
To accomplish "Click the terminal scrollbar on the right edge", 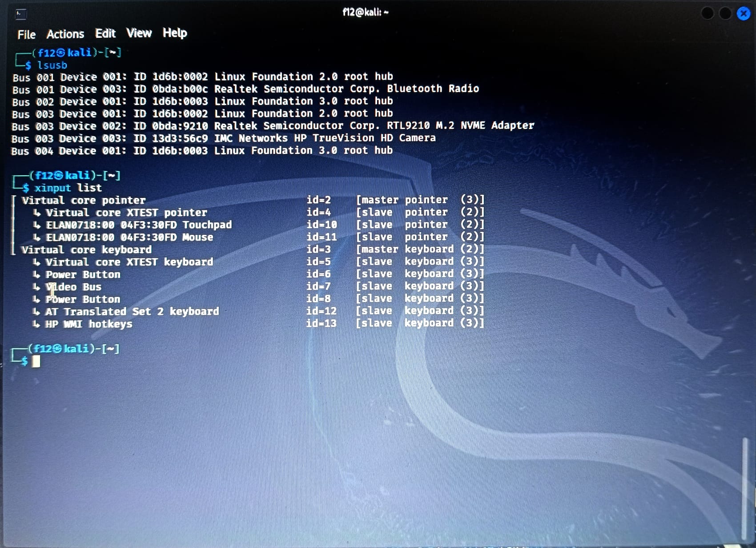I will [744, 488].
